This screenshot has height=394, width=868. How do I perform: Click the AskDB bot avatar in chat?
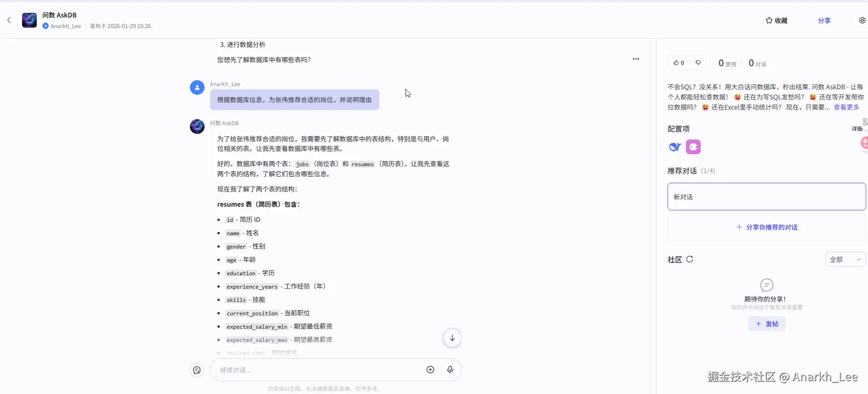click(x=197, y=127)
